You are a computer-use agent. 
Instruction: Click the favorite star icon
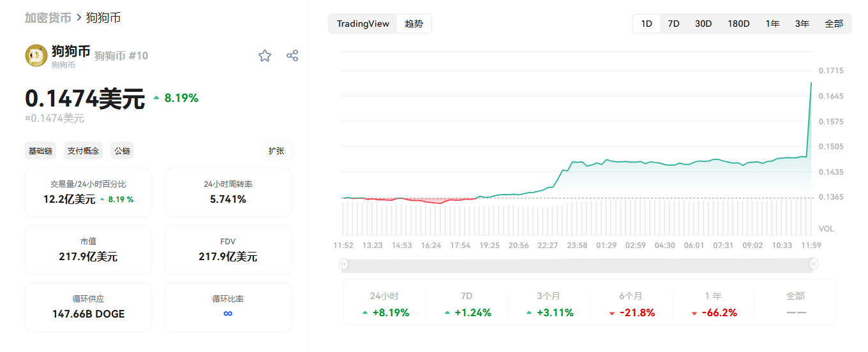coord(265,56)
